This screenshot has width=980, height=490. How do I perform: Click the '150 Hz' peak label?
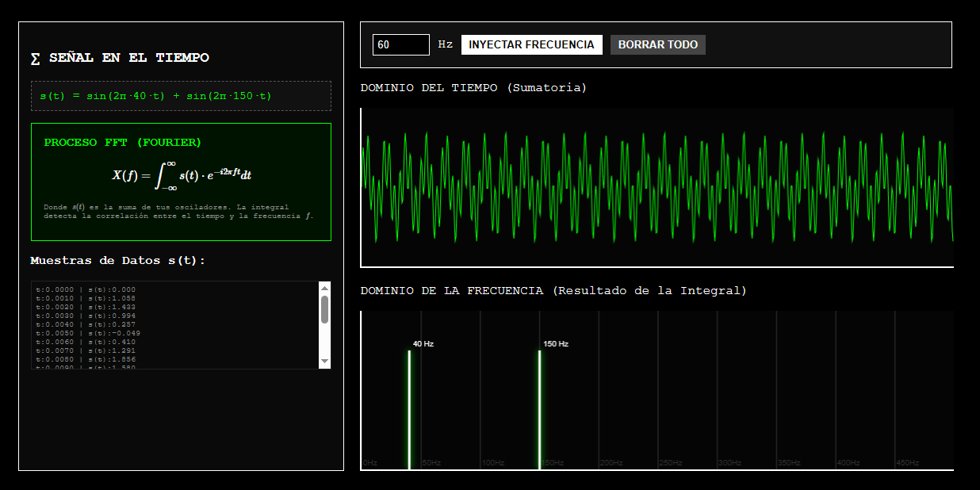pos(556,344)
